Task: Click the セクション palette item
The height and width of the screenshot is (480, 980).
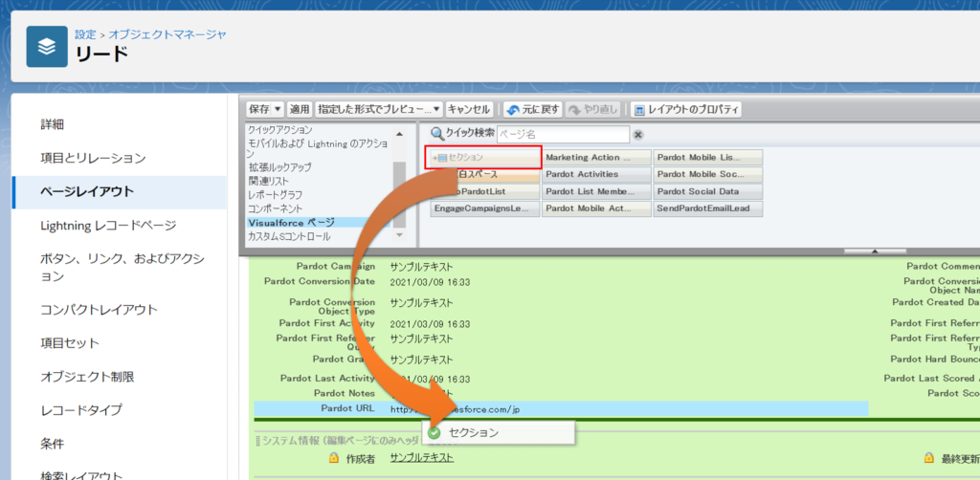Action: click(x=484, y=158)
